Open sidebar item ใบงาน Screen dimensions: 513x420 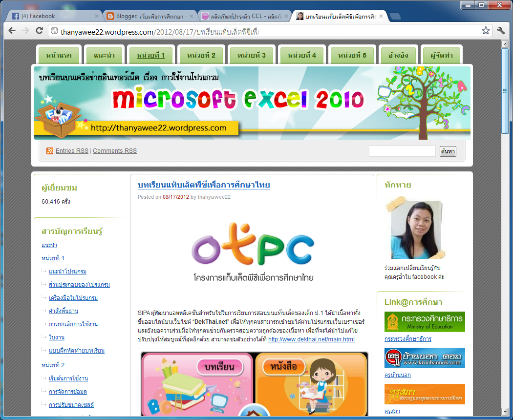point(57,337)
